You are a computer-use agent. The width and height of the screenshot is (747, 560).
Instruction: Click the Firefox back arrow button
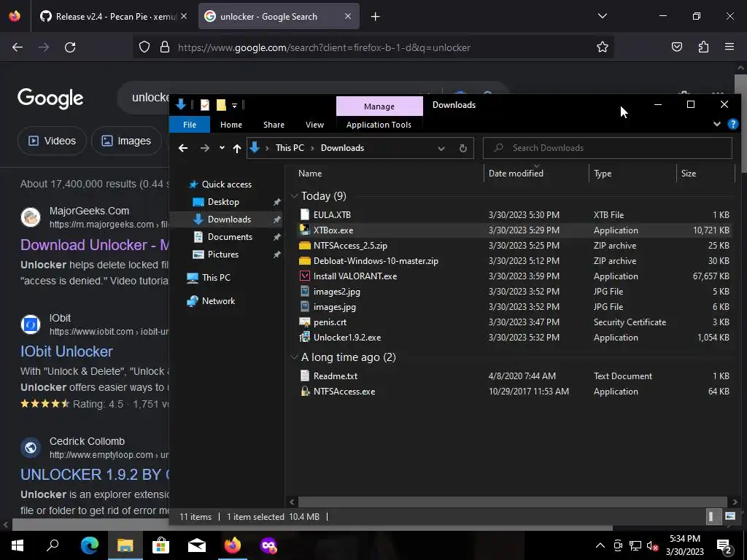coord(18,47)
